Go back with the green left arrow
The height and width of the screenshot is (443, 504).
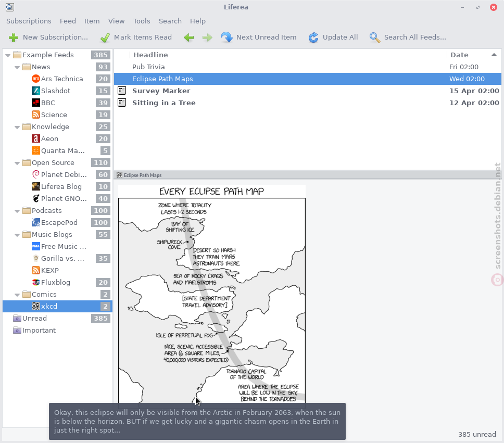(188, 37)
